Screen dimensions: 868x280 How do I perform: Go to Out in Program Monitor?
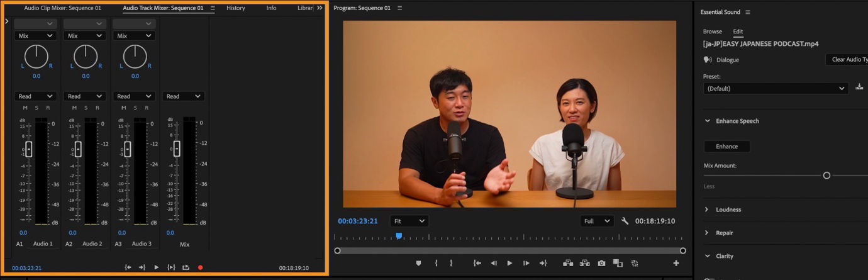[x=543, y=263]
